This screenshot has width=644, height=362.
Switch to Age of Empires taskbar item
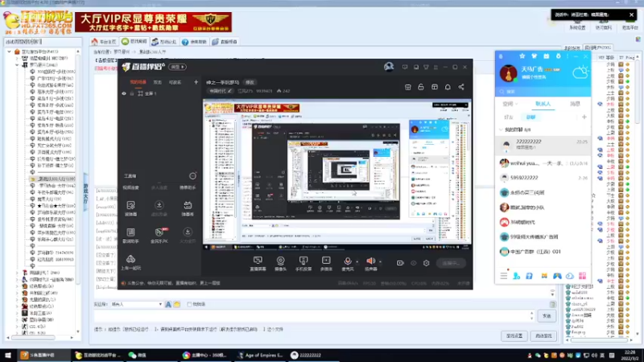(x=261, y=356)
